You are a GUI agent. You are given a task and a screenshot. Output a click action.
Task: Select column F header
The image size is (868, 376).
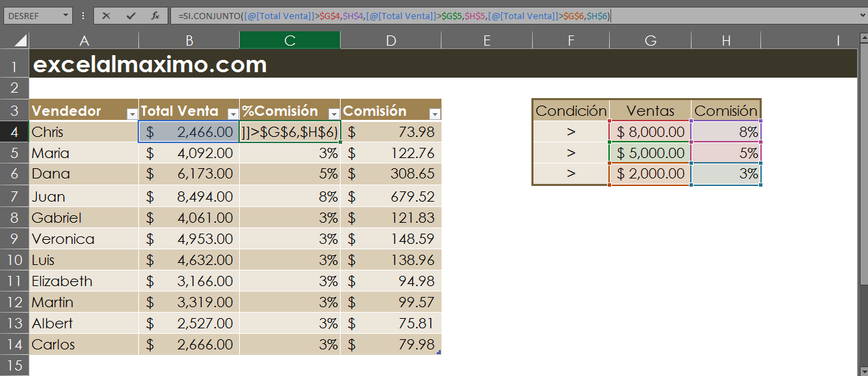[x=571, y=41]
